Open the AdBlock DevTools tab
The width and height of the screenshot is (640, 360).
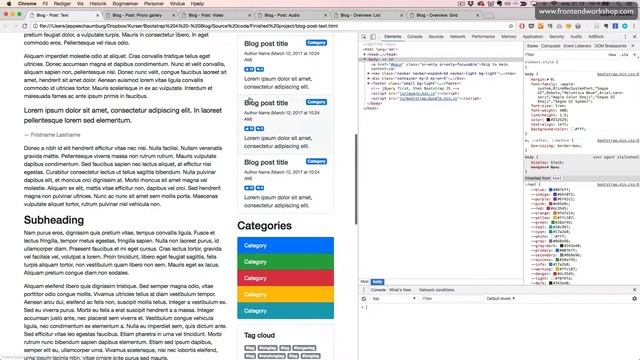[596, 37]
